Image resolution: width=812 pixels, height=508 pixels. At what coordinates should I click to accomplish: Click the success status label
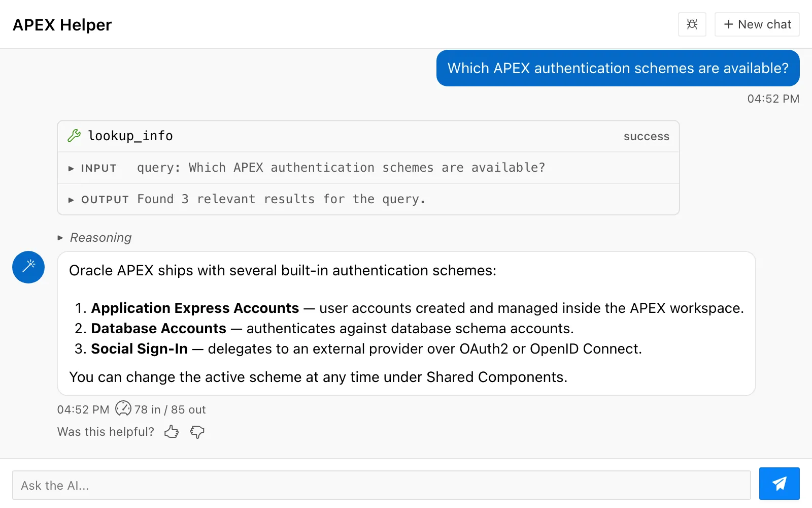[x=647, y=136]
